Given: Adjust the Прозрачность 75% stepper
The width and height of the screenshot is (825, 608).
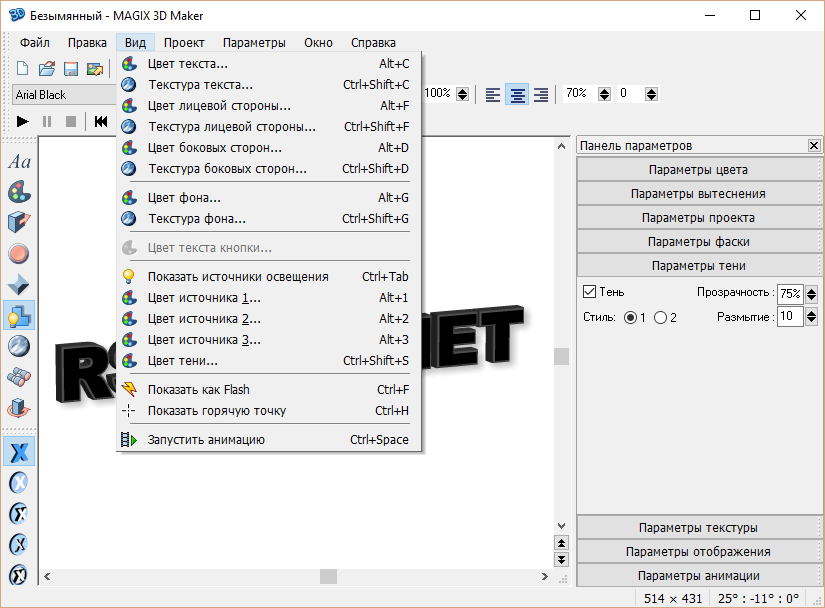Looking at the screenshot, I should (x=811, y=293).
